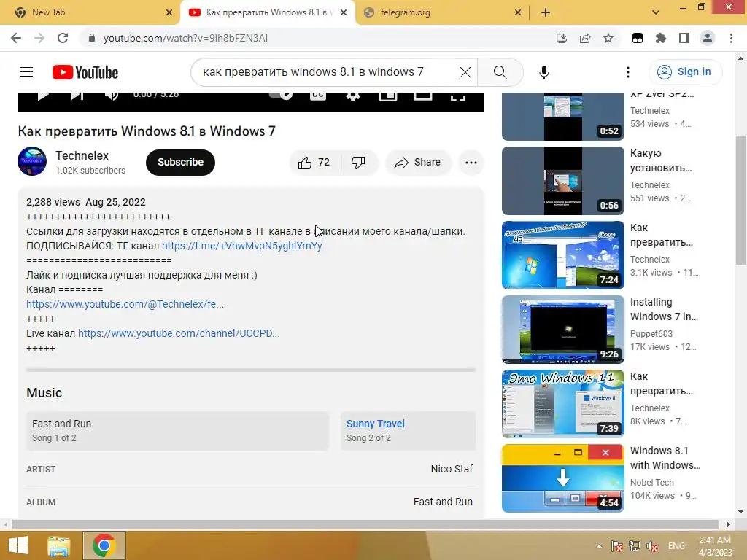
Task: Switch to theater mode
Action: 422,96
